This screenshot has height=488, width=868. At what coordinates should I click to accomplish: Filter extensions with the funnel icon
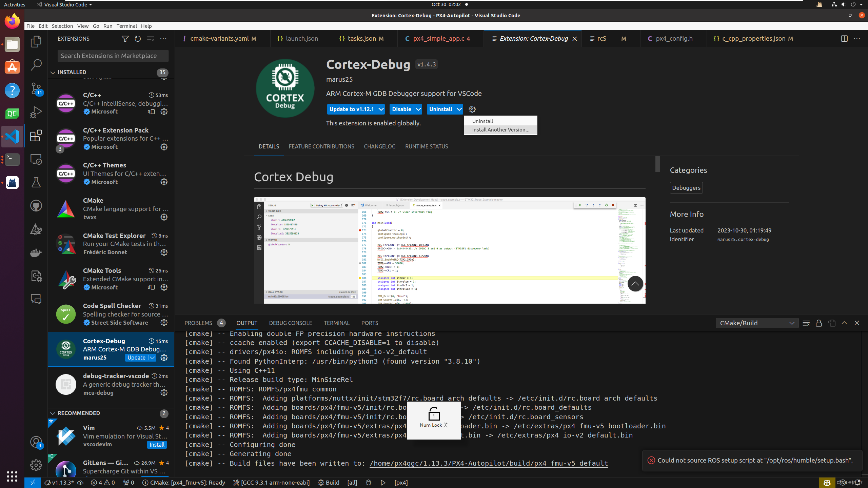(125, 39)
